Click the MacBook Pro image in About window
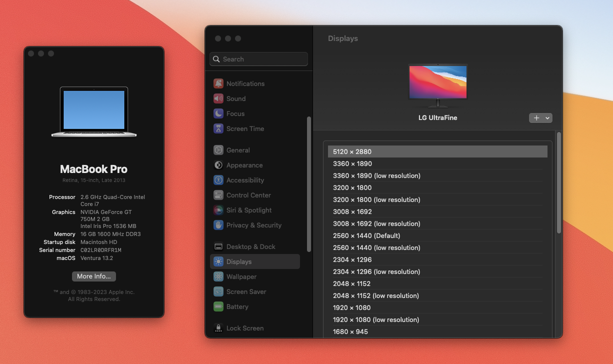Screen dimensions: 613x364 pos(94,112)
